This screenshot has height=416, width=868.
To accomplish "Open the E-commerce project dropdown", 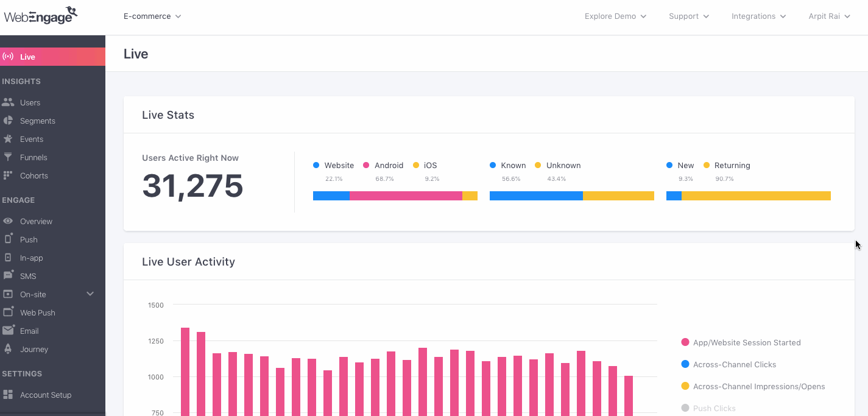I will pos(152,16).
